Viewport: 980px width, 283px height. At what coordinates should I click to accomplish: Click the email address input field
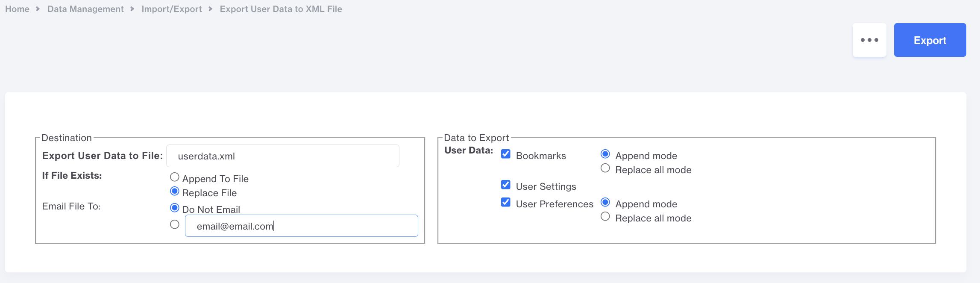pos(301,226)
